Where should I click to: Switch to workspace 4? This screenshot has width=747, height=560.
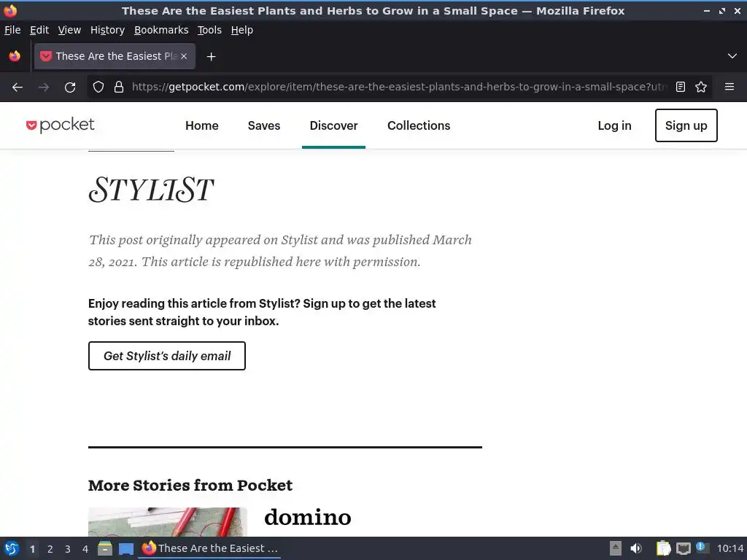[85, 549]
